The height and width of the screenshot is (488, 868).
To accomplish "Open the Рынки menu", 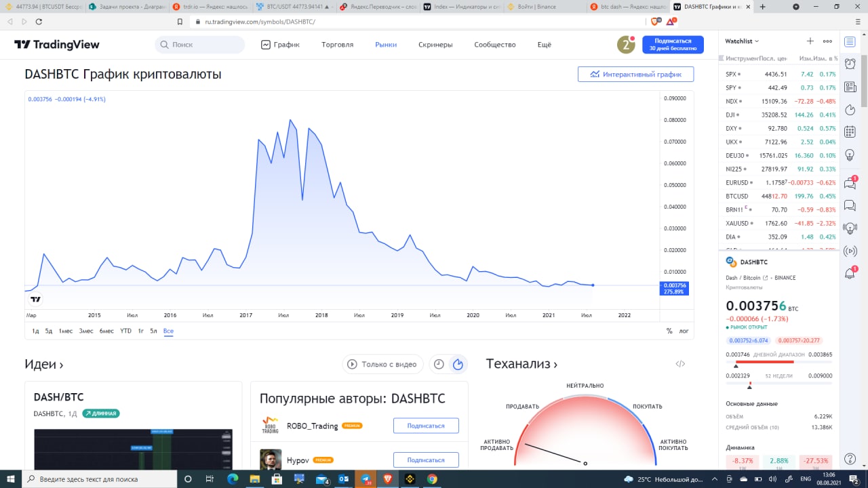I will 386,45.
